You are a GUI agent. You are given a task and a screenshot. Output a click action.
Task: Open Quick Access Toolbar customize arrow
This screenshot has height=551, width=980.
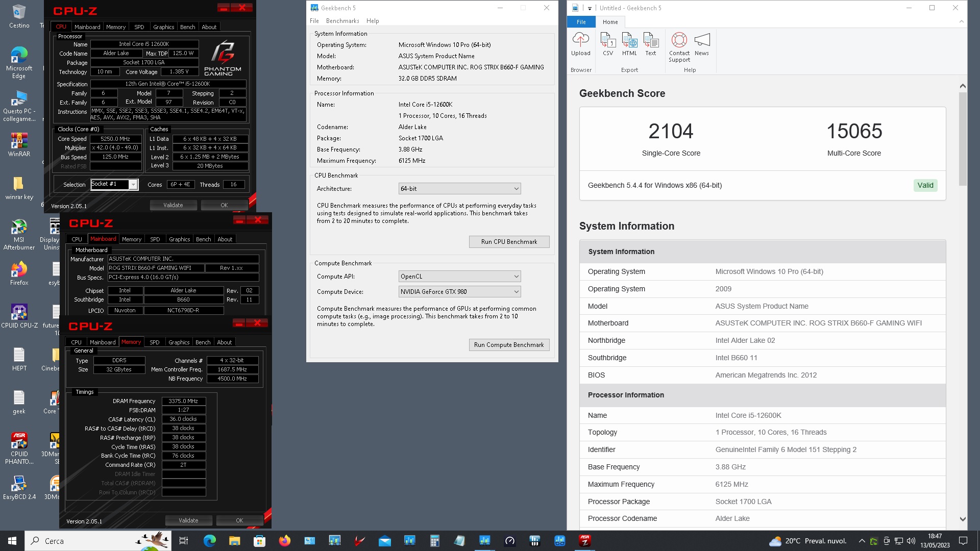point(589,8)
